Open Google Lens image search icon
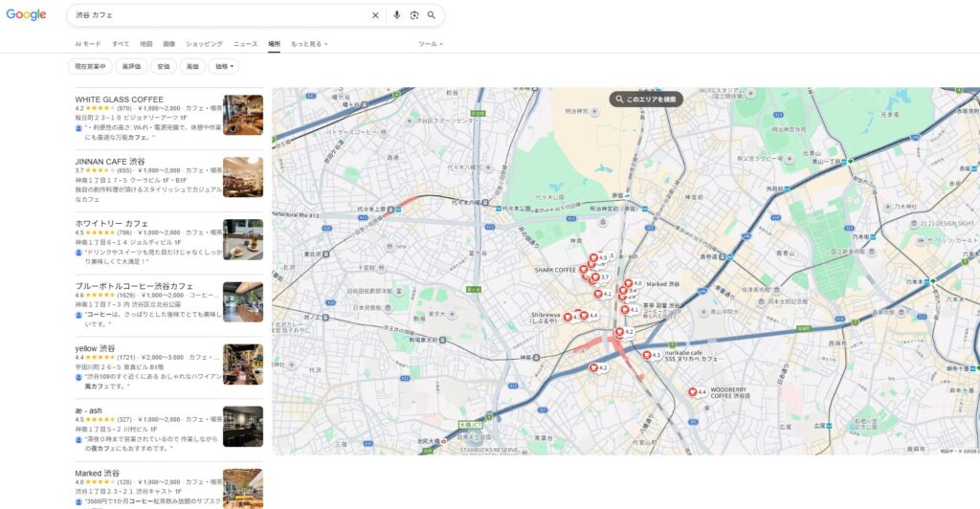Image resolution: width=980 pixels, height=509 pixels. pyautogui.click(x=413, y=15)
